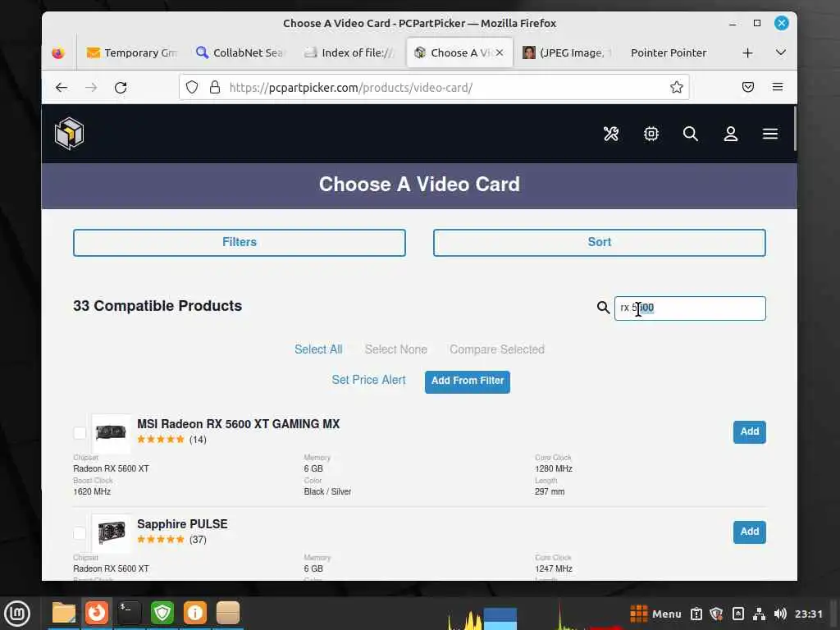
Task: Open the parts chip icon in header
Action: point(651,134)
